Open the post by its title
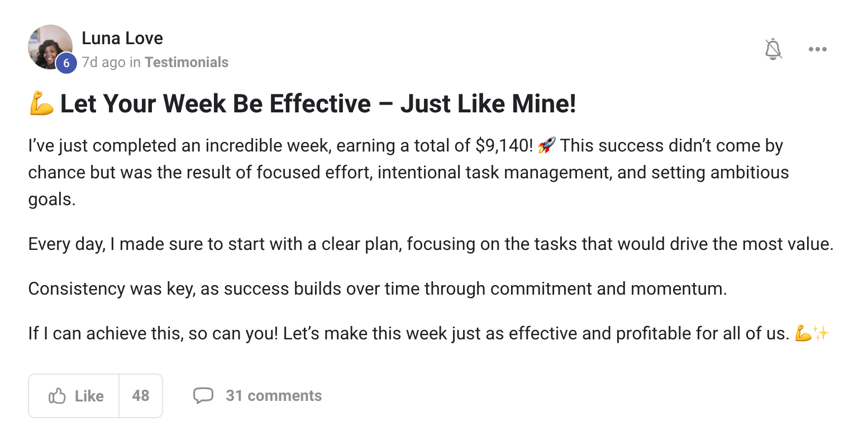 (x=317, y=104)
